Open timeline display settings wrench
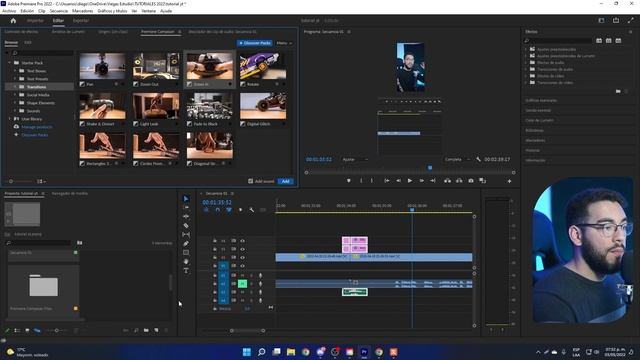The image size is (640, 360). [251, 210]
